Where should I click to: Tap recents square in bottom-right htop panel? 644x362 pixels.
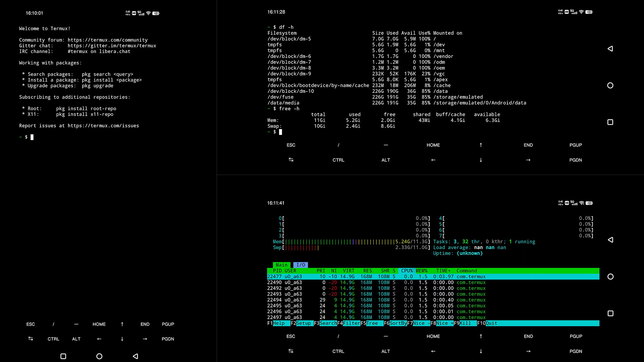click(610, 313)
